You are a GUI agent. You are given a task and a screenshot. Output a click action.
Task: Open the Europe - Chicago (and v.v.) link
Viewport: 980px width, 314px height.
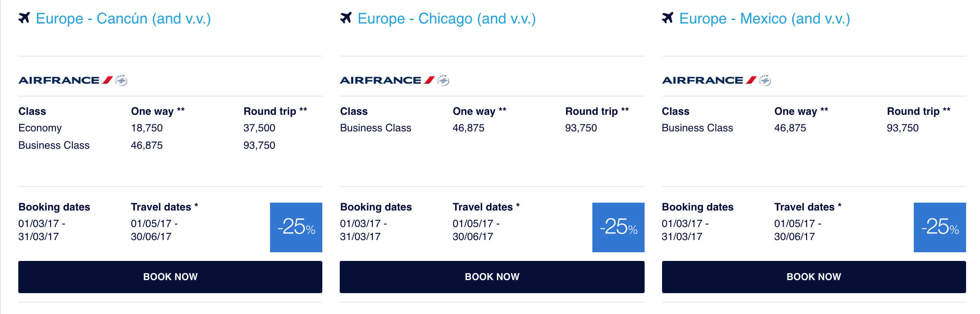pos(446,19)
